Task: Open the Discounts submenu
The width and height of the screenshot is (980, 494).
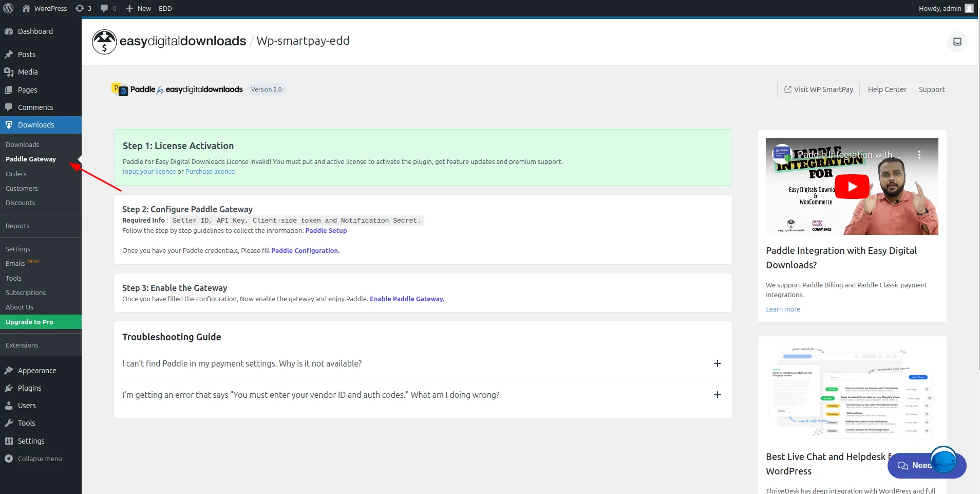Action: pyautogui.click(x=21, y=203)
